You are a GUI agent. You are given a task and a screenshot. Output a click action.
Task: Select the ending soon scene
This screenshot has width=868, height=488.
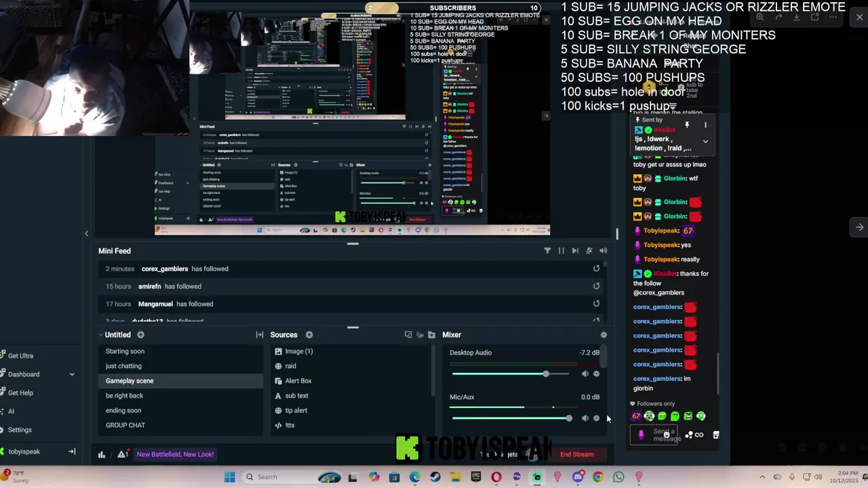180,410
